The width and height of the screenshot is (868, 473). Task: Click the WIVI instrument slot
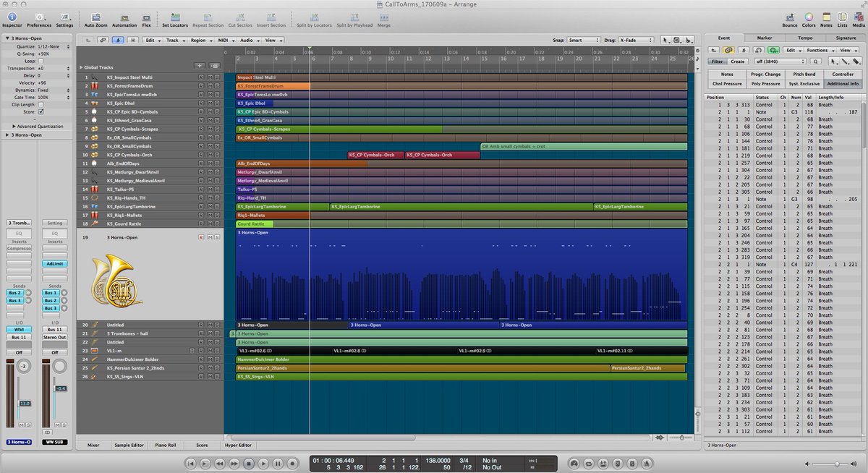tap(19, 328)
